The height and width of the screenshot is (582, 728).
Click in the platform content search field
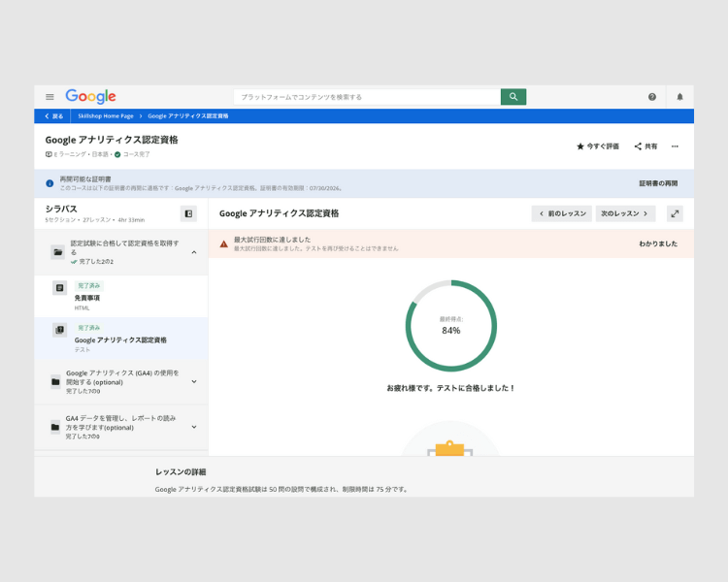click(367, 97)
